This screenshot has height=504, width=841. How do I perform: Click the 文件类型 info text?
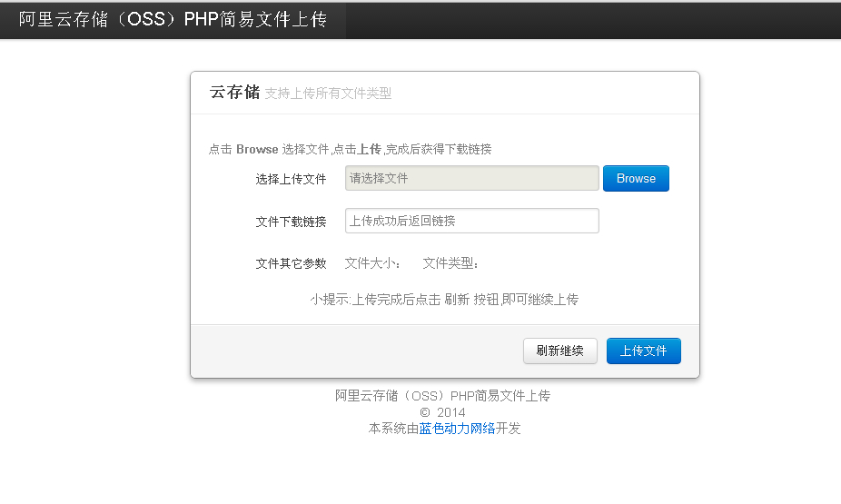click(x=450, y=264)
